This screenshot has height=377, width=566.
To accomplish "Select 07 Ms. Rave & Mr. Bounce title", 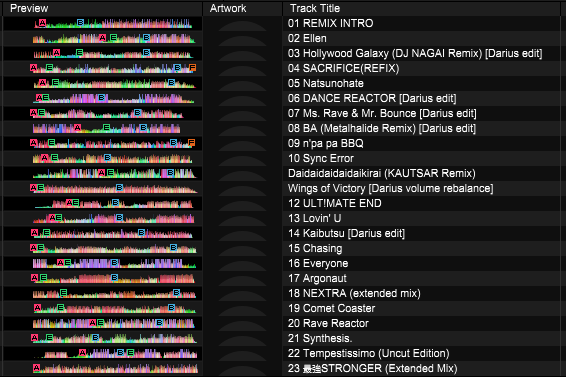I will tap(382, 113).
